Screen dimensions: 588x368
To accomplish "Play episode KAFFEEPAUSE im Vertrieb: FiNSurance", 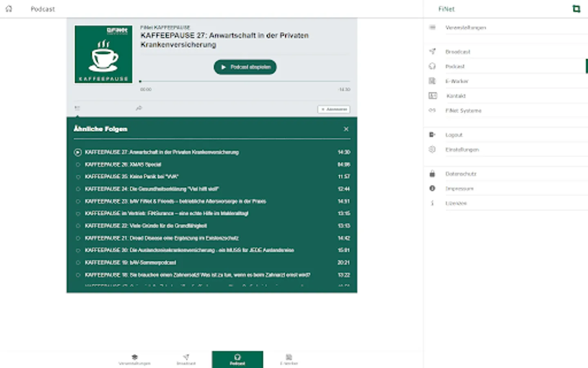I will click(x=167, y=213).
